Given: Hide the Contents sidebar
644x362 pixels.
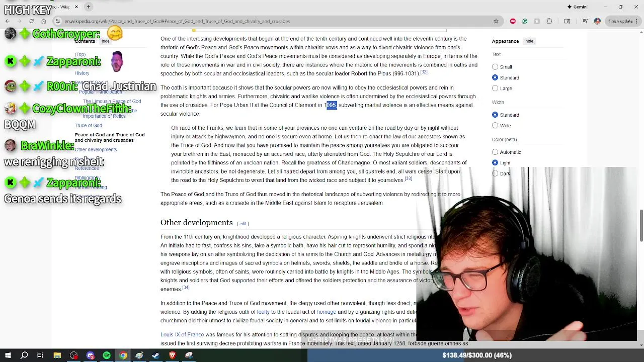Looking at the screenshot, I should 106,41.
